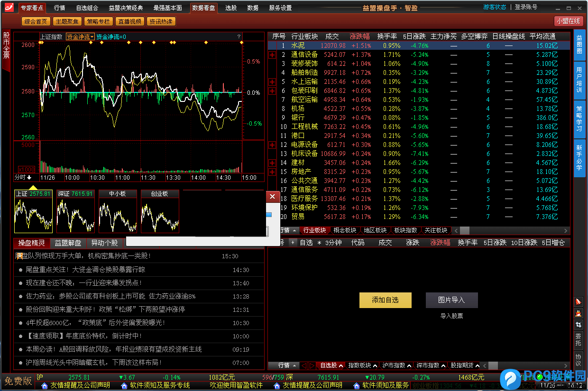Expand the 行情 menu above sector tabs
This screenshot has height=391, width=588.
(x=294, y=230)
